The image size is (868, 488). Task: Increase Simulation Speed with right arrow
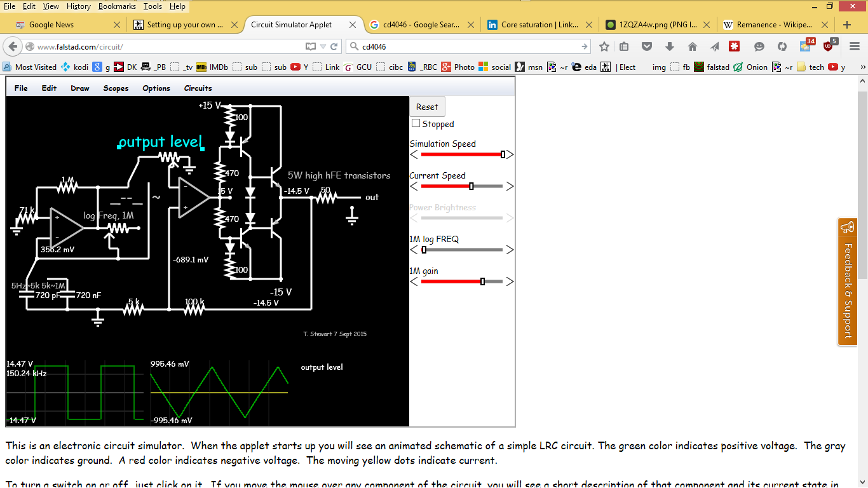(x=510, y=154)
